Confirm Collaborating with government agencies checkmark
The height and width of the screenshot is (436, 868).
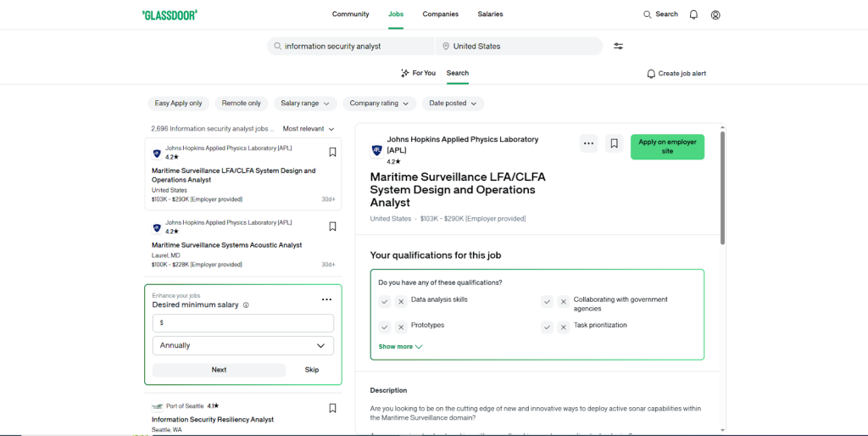pyautogui.click(x=548, y=302)
